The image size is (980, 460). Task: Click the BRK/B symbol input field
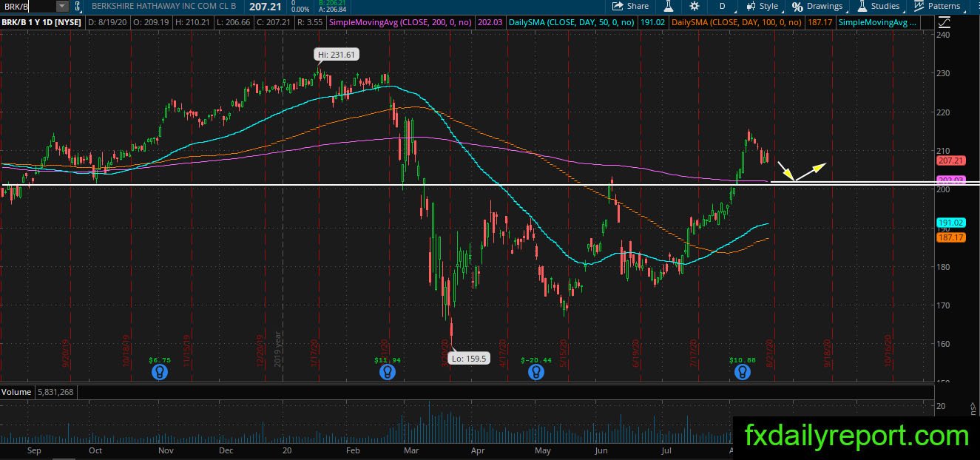tap(27, 6)
